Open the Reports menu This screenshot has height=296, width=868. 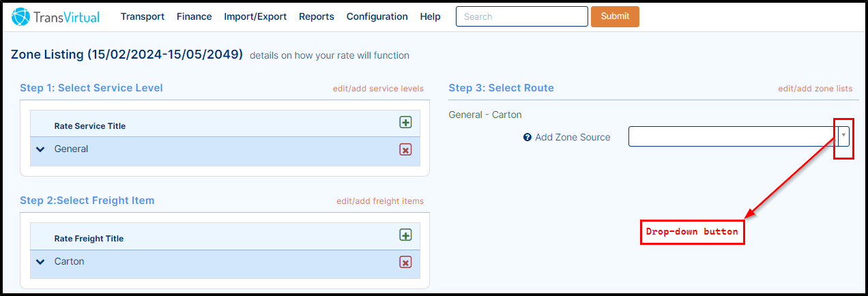pyautogui.click(x=317, y=16)
